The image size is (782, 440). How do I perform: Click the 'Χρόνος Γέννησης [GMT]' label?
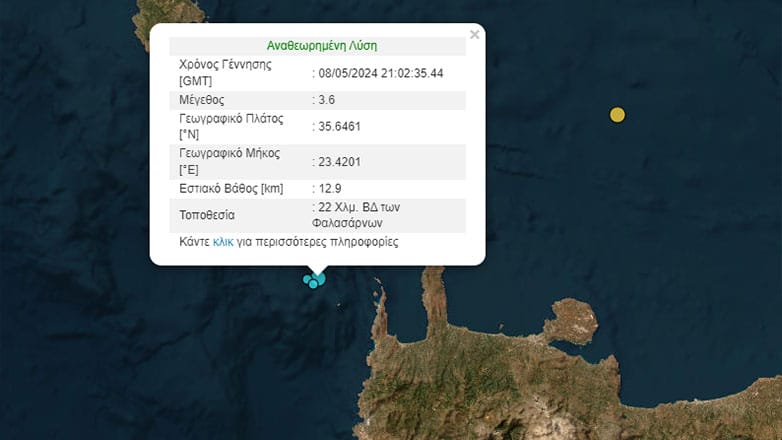pyautogui.click(x=225, y=72)
